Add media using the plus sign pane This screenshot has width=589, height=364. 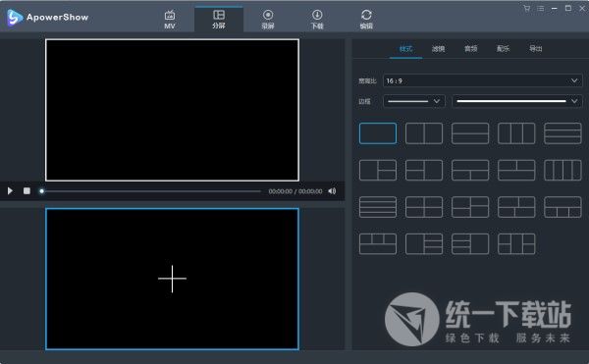pos(172,279)
